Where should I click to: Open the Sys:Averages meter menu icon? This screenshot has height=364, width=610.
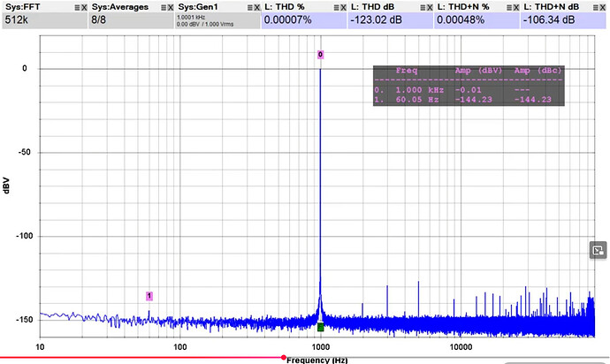pos(164,7)
